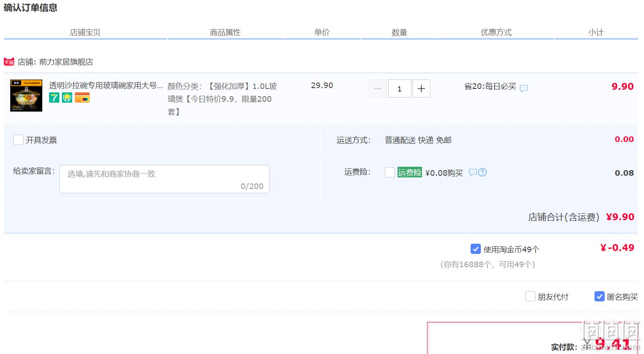Click the ¥0.08购买 insurance price text

(444, 173)
